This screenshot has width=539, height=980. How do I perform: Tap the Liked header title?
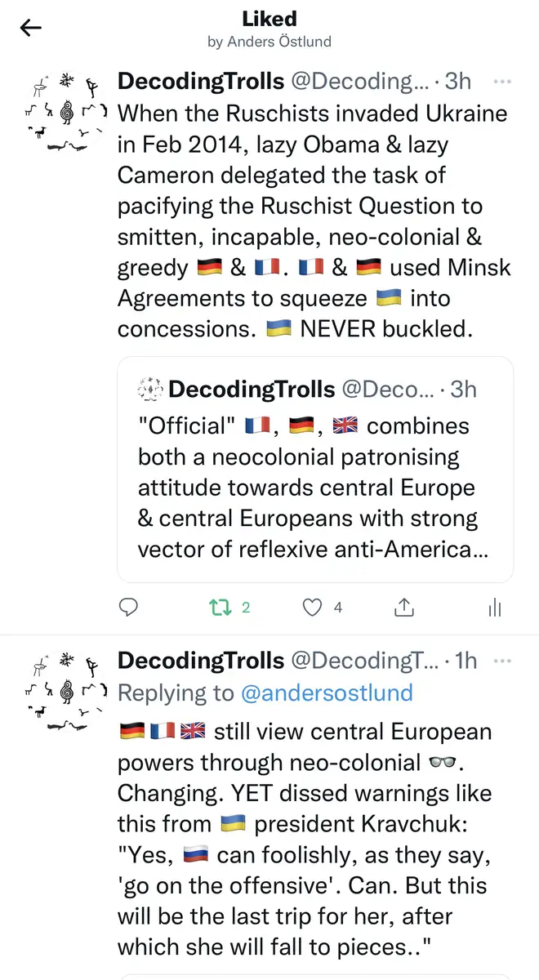coord(269,19)
